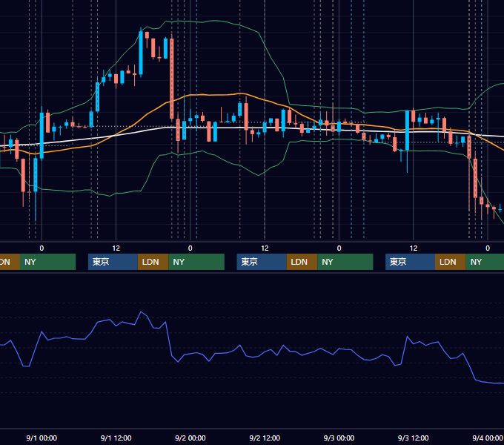Select the LDN session block after the third 東京

click(451, 262)
